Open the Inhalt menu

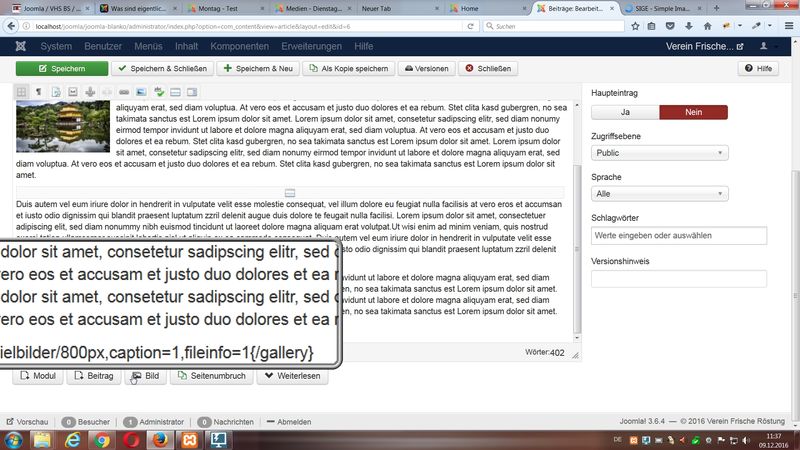tap(186, 46)
